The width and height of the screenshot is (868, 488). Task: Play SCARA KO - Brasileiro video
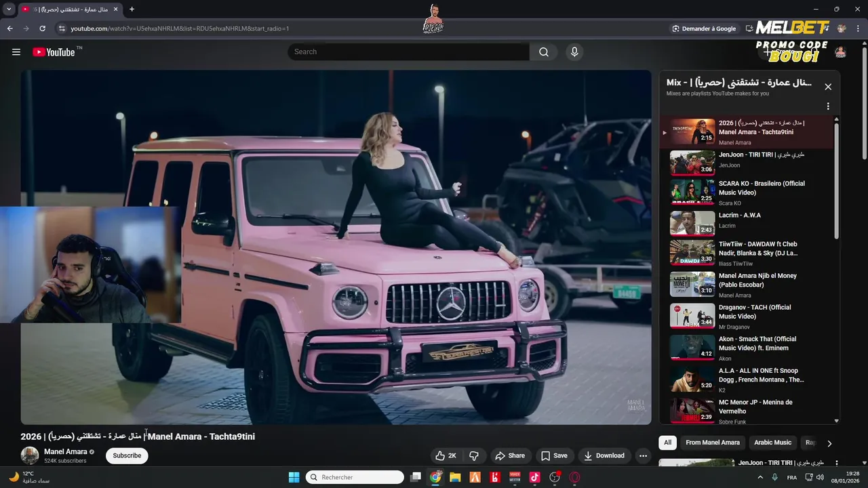click(746, 192)
